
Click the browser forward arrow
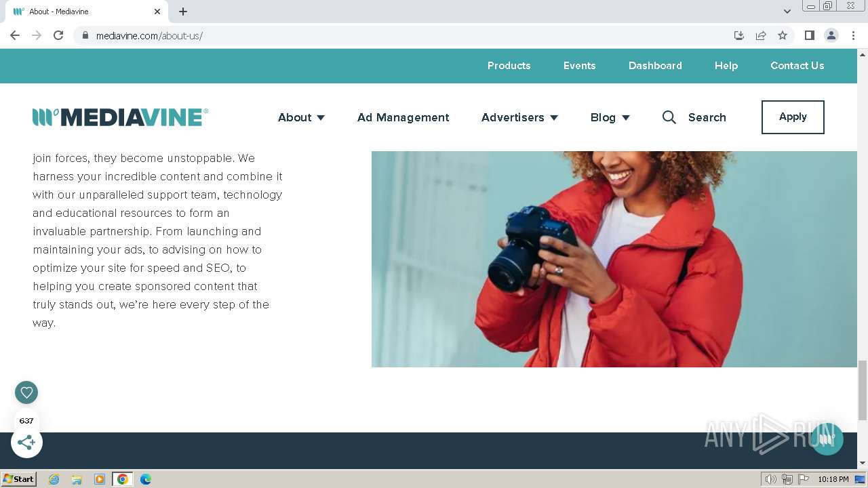[37, 35]
